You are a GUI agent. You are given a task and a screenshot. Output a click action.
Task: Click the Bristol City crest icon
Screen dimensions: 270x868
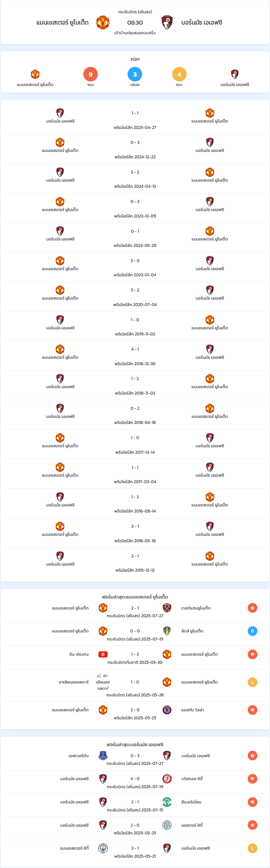[167, 779]
